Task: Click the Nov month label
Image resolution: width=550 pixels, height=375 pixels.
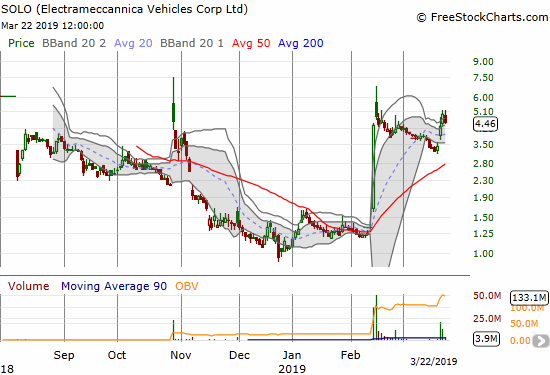Action: click(181, 355)
